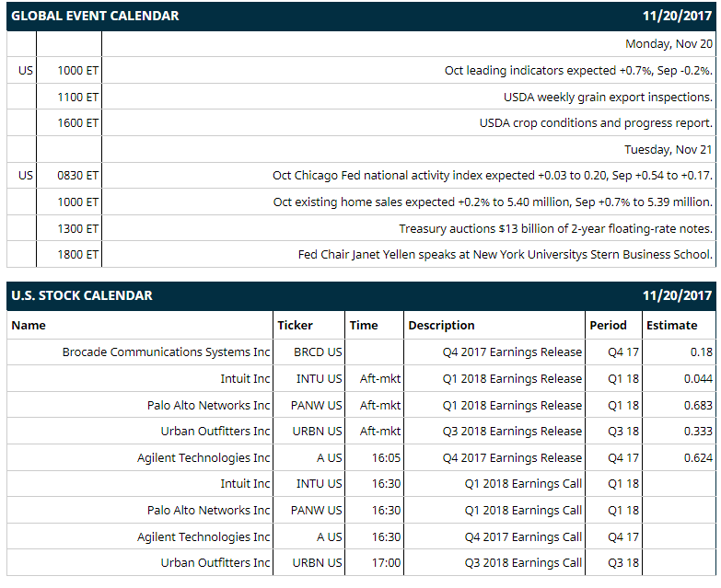Click the date in the U.S. Stock Calendar header
Image resolution: width=721 pixels, height=588 pixels.
[x=677, y=295]
